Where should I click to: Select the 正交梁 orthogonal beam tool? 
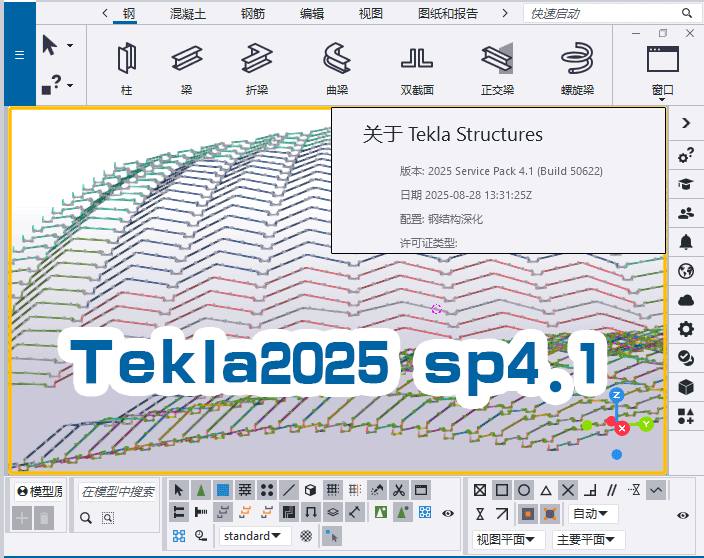(x=497, y=69)
